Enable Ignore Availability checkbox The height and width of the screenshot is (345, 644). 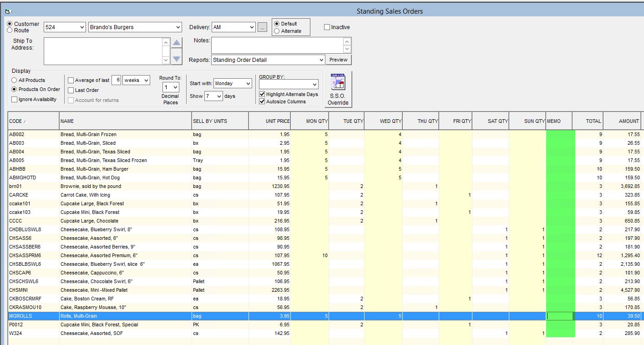pos(15,99)
